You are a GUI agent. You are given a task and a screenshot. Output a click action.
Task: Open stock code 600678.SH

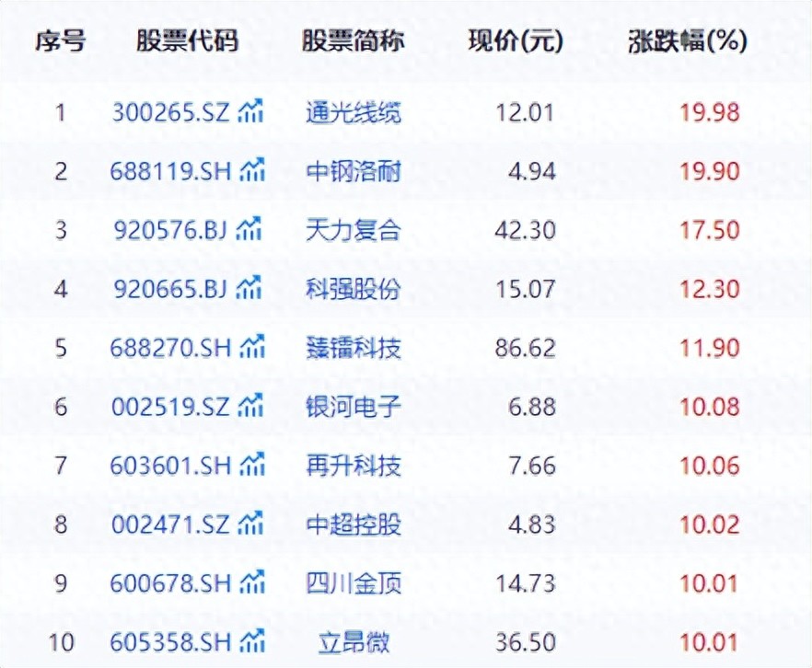coord(170,584)
